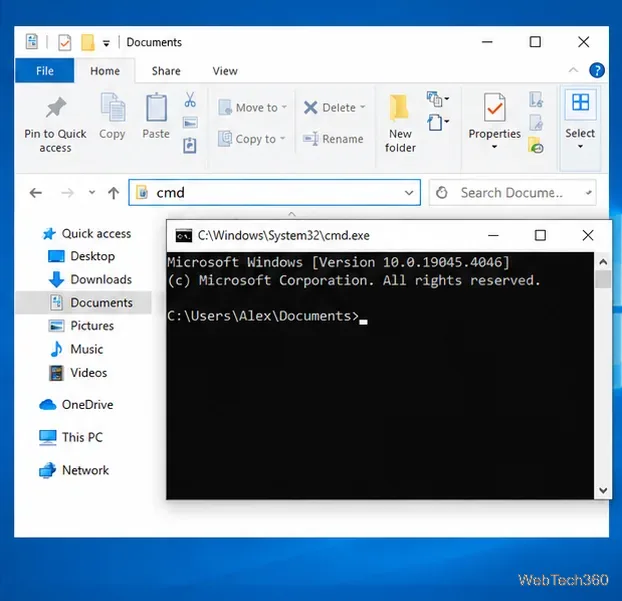622x601 pixels.
Task: Click the Search Documents box
Action: point(512,193)
